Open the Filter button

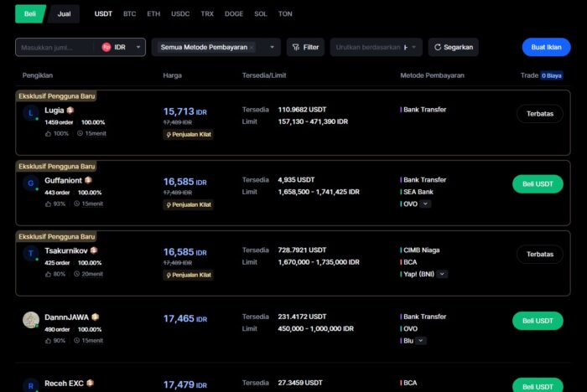[305, 47]
